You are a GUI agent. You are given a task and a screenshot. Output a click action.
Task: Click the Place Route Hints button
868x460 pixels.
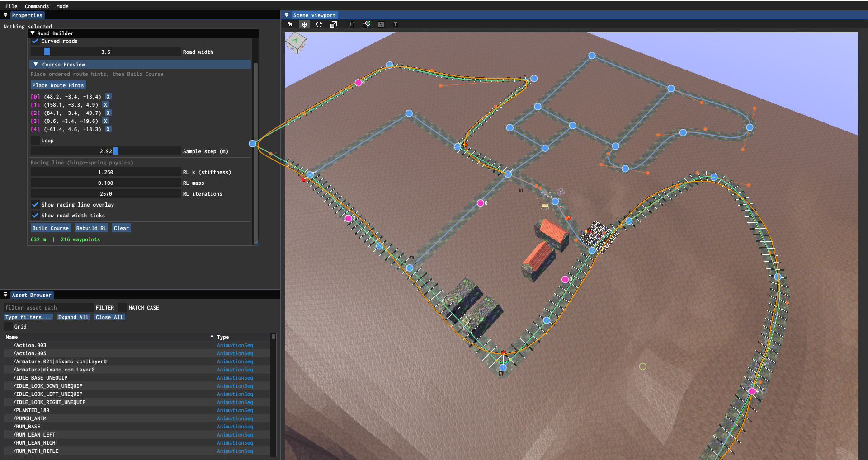[58, 85]
